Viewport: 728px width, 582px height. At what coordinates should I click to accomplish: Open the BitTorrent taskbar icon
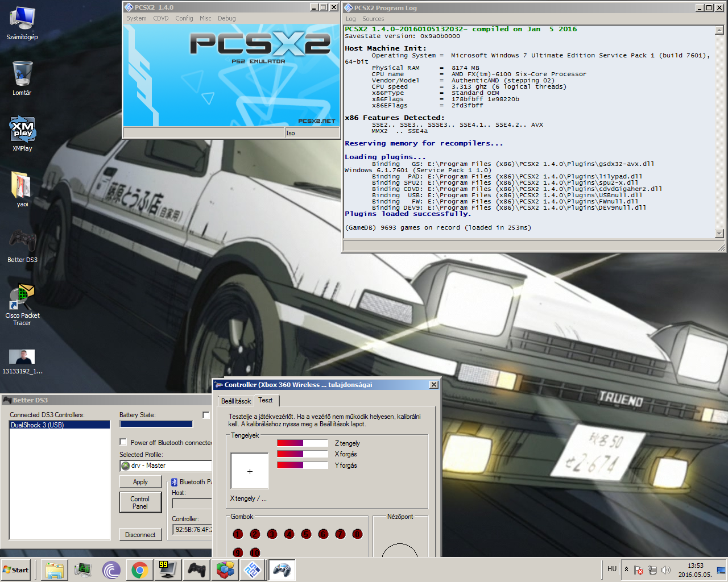coord(111,569)
